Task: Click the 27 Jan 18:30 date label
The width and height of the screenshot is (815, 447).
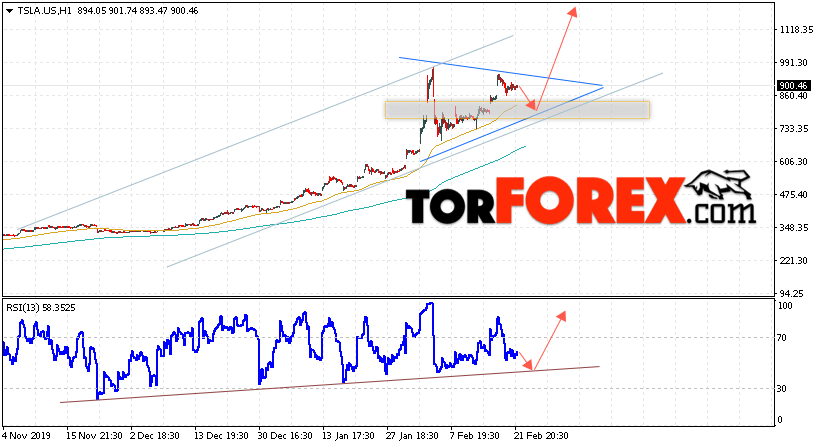Action: point(412,436)
